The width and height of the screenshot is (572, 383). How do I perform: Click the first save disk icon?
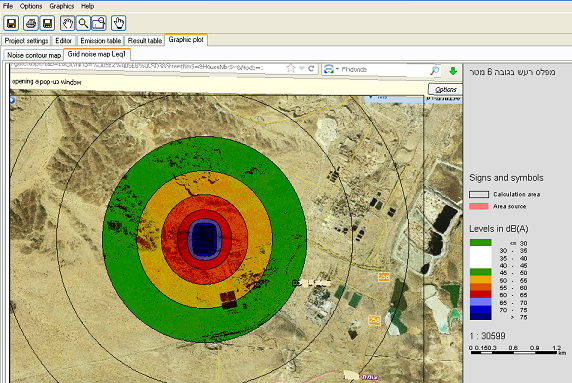tap(11, 23)
